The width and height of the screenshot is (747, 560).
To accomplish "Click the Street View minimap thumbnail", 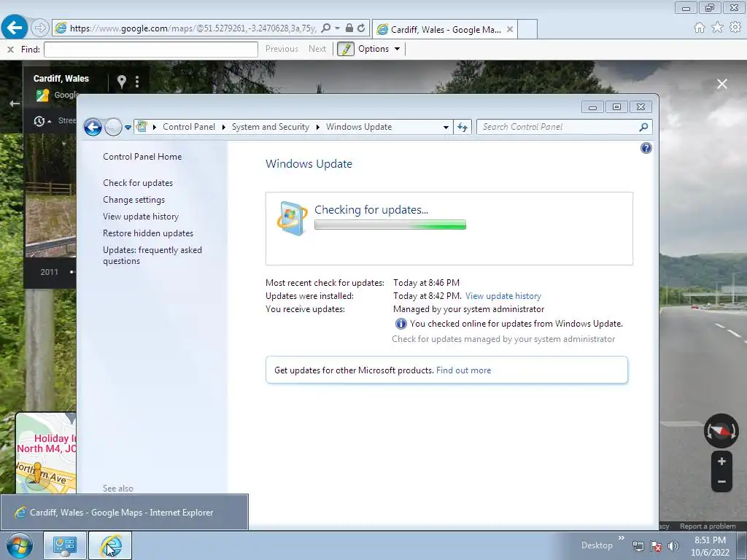I will coord(46,453).
